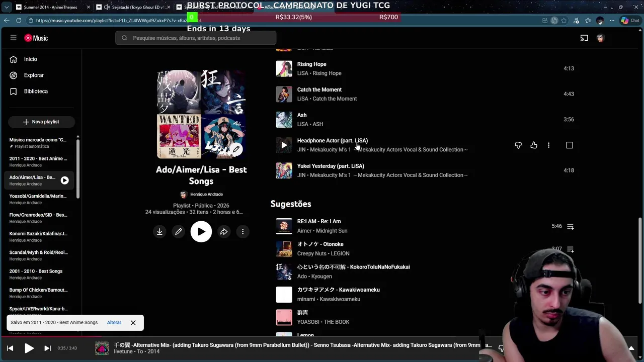Open the Creepy Nuts artist link

[311, 254]
